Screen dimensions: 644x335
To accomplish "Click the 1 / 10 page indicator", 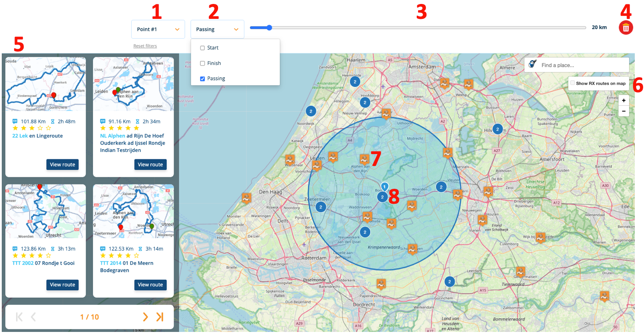I will pos(89,317).
